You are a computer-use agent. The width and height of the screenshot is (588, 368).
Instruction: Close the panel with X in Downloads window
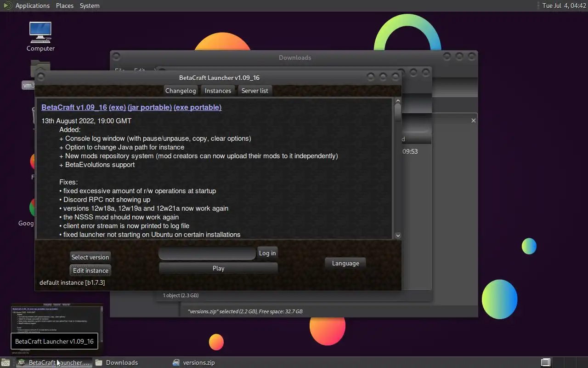(x=474, y=121)
